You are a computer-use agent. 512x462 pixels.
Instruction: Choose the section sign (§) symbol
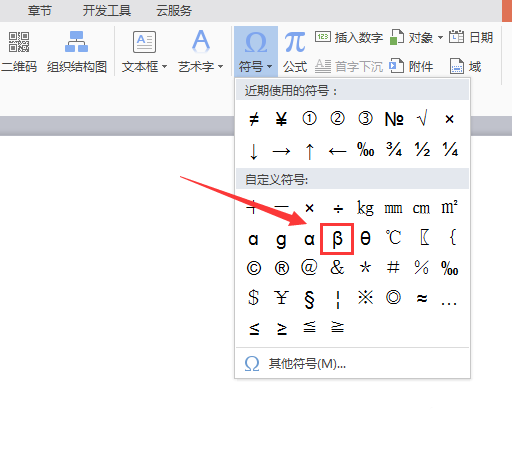click(309, 299)
